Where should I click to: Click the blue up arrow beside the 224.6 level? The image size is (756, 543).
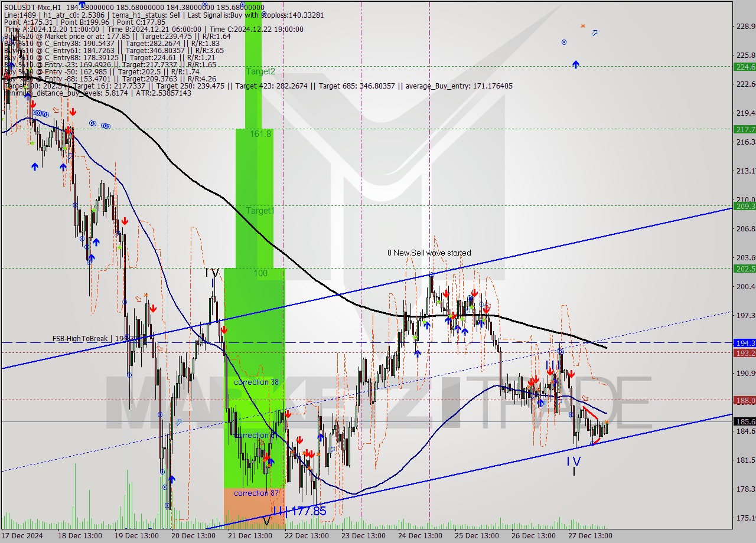click(x=576, y=64)
